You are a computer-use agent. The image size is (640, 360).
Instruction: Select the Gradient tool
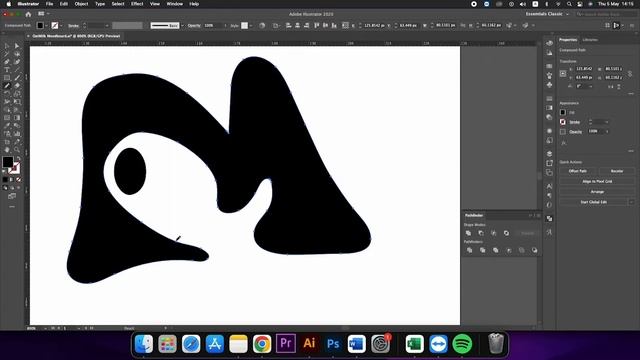[x=17, y=118]
